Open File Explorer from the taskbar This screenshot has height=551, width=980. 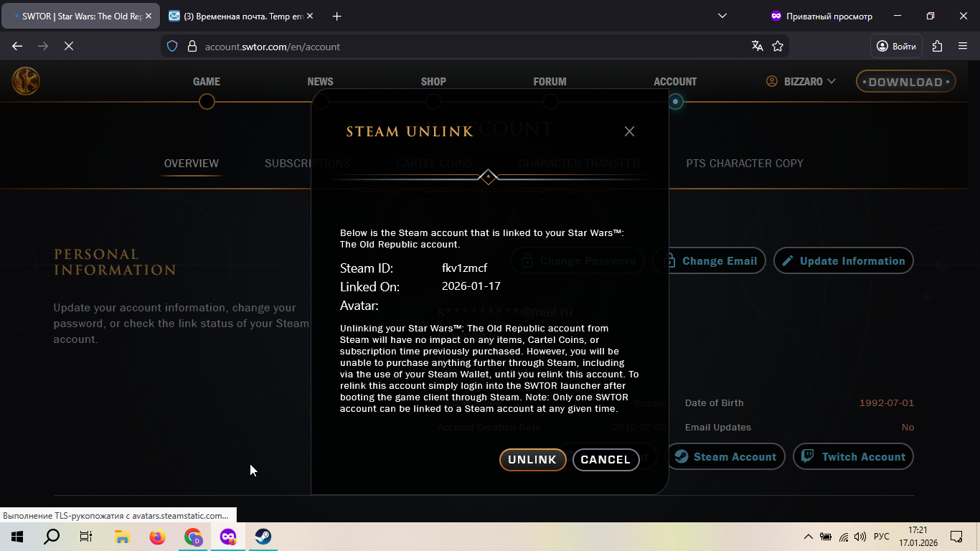click(x=122, y=537)
